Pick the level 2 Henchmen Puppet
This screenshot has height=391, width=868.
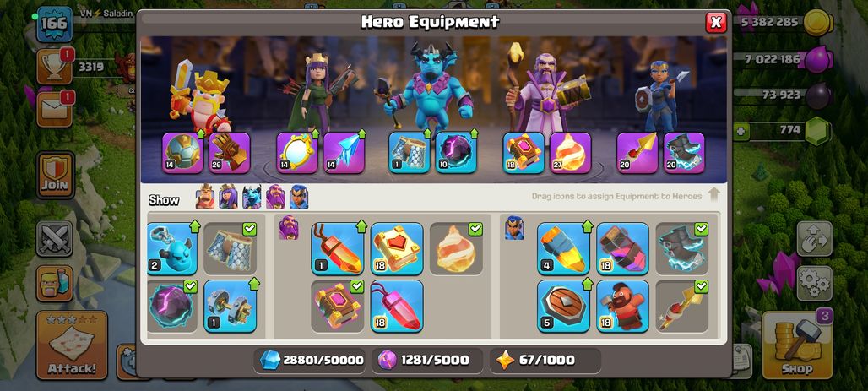[x=172, y=248]
